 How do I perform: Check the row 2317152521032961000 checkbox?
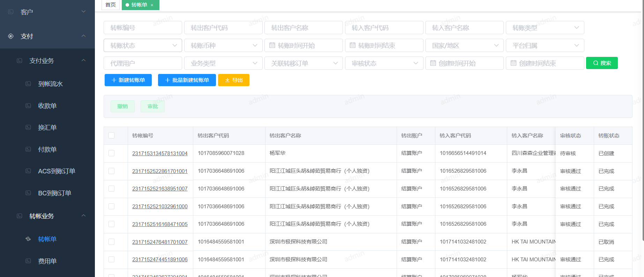coord(111,206)
